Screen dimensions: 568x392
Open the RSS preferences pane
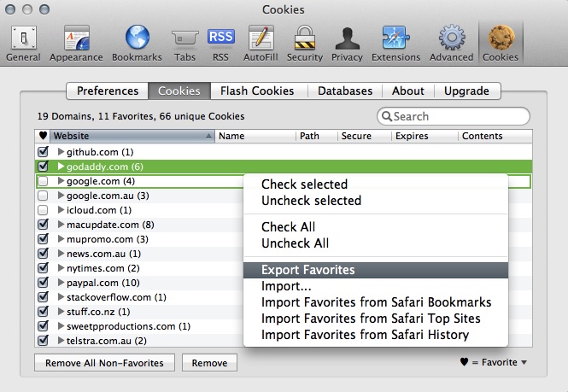click(220, 44)
